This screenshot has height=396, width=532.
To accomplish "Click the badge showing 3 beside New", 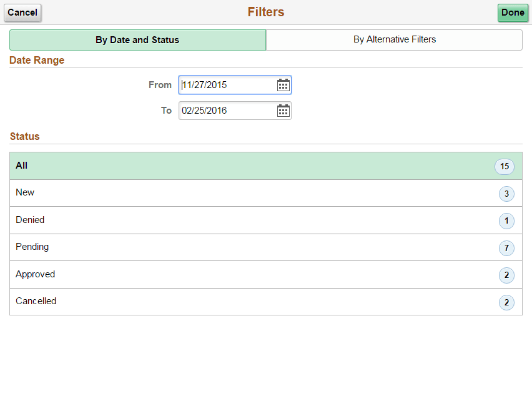I will point(506,194).
